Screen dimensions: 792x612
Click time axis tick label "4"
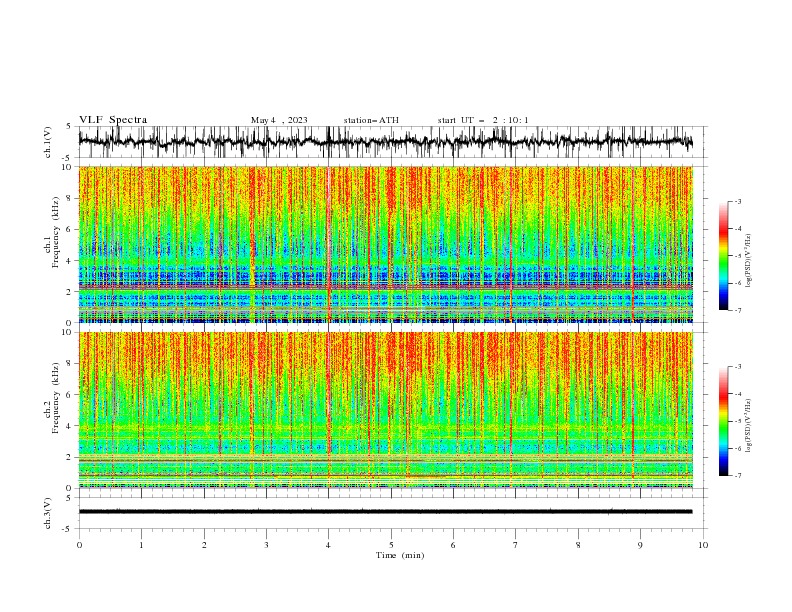tap(328, 545)
